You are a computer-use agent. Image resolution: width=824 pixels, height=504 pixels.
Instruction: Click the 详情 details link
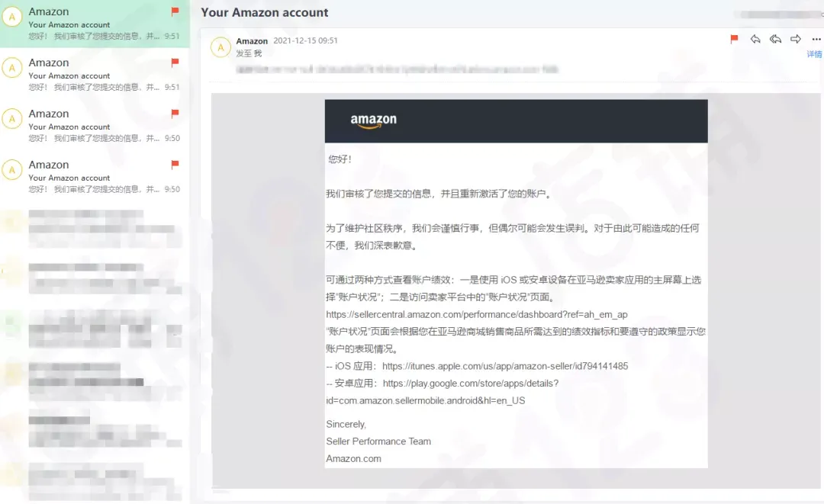[x=814, y=54]
